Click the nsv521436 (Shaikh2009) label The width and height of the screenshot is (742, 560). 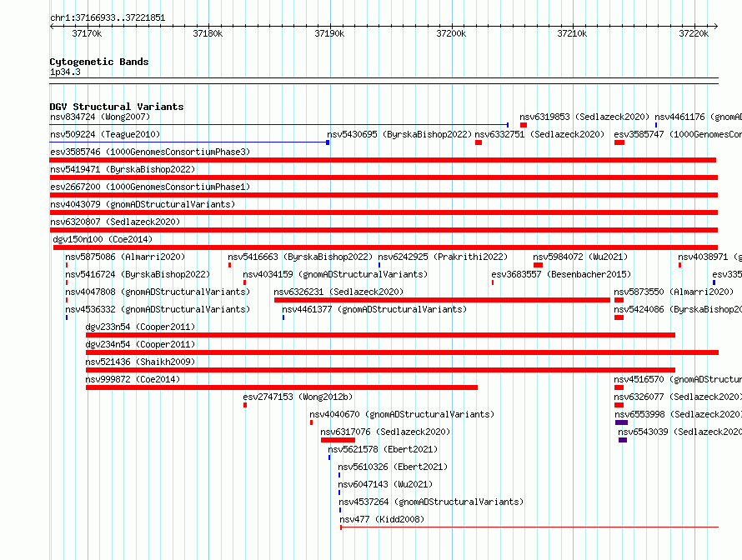point(140,362)
